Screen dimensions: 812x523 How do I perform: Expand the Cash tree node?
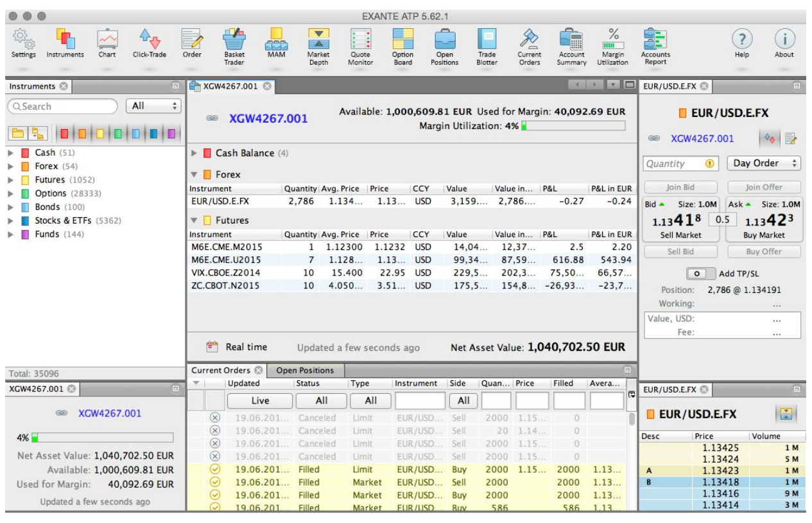point(10,153)
